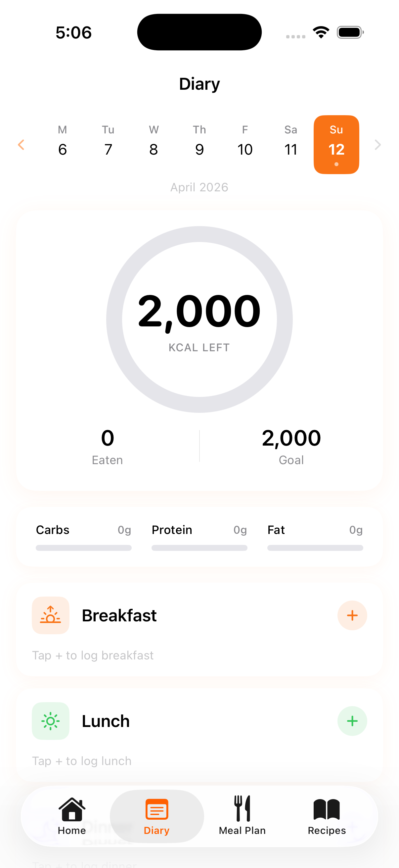Screen dimensions: 399x868
Task: Open the Meal Plan tab
Action: tap(242, 816)
